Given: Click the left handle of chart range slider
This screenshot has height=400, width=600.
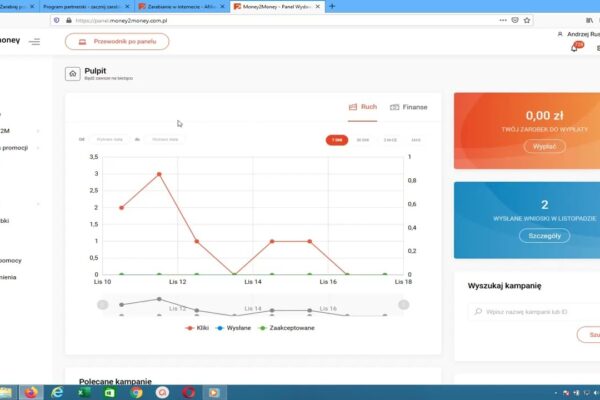Looking at the screenshot, I should coord(102,304).
